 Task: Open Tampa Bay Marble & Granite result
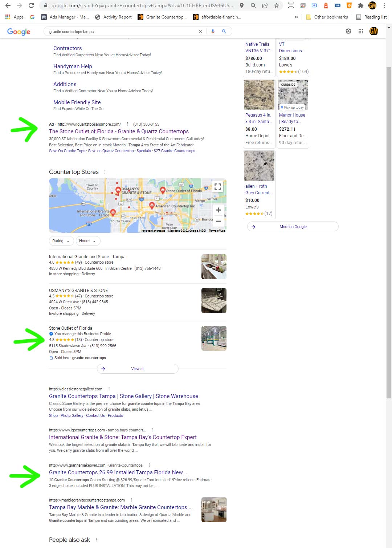121,507
